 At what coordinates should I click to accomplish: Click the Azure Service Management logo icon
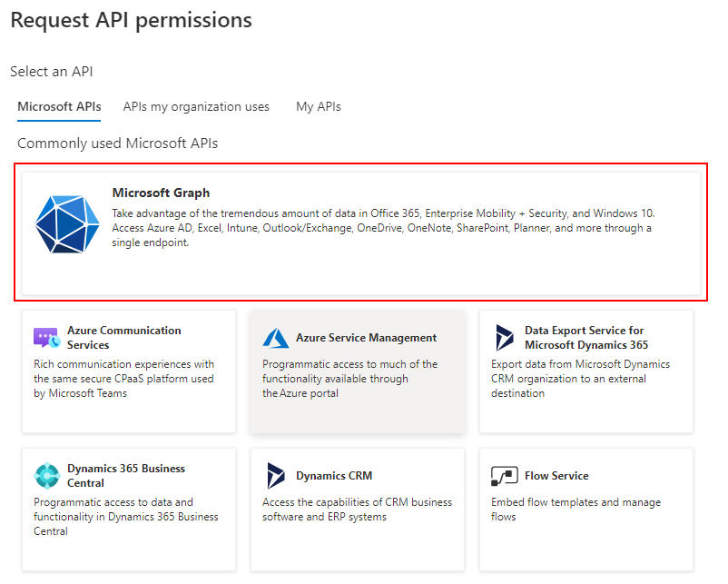click(x=275, y=338)
